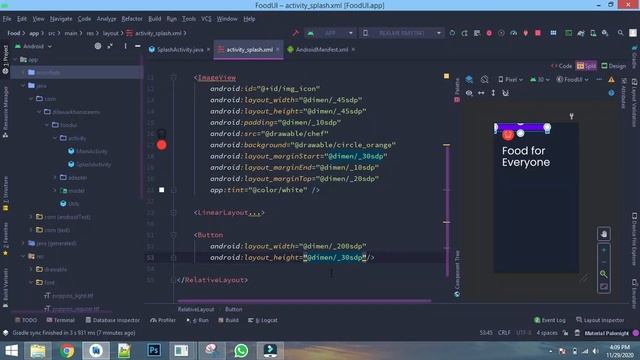Click the magnet autoconnect icon in the design toolbar
The width and height of the screenshot is (640, 360).
tap(505, 93)
